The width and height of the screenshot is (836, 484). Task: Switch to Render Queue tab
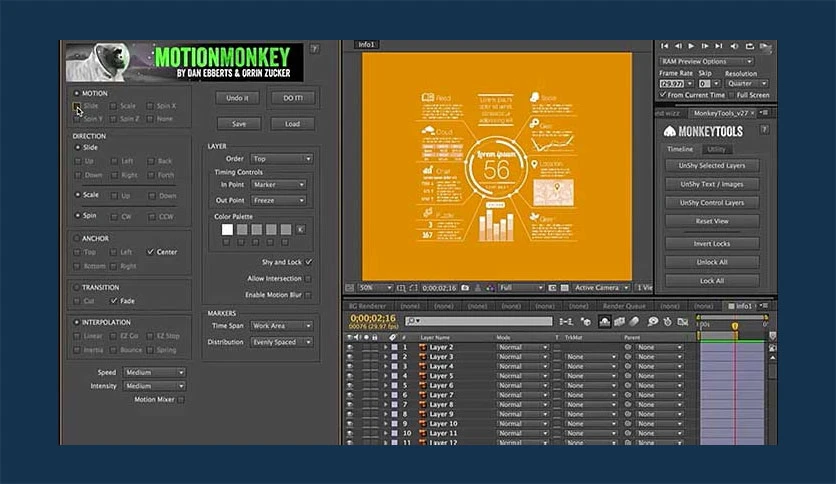[x=624, y=306]
